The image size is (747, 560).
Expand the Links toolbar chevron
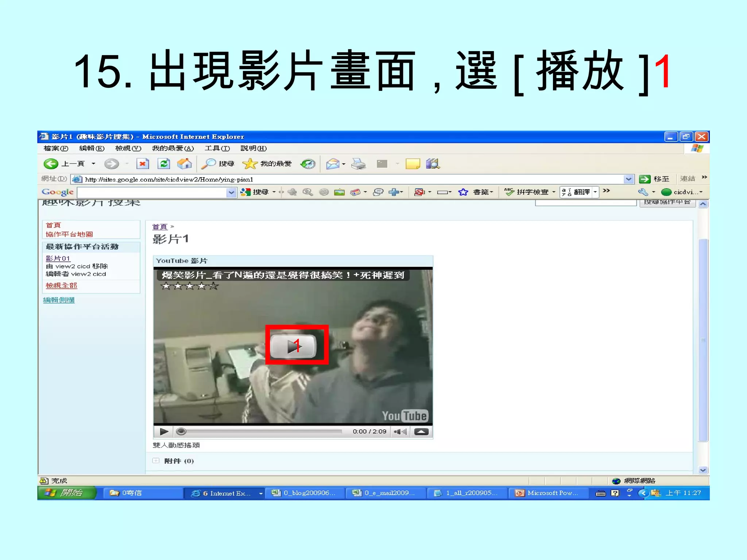pyautogui.click(x=704, y=177)
